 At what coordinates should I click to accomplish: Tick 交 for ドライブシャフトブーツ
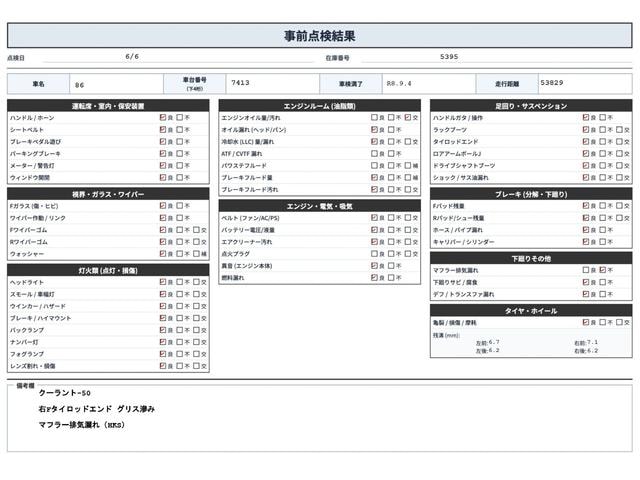coord(619,166)
